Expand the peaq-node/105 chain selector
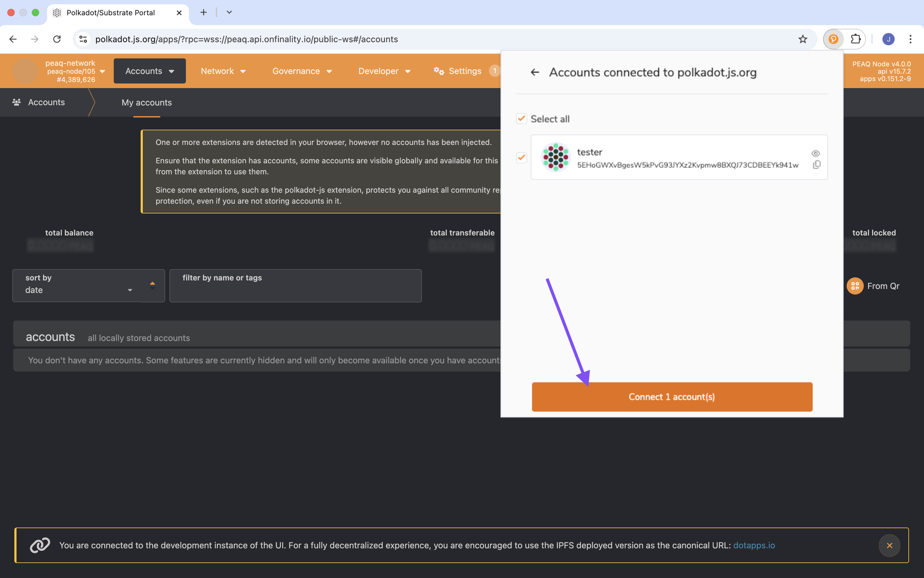924x578 pixels. [x=102, y=71]
